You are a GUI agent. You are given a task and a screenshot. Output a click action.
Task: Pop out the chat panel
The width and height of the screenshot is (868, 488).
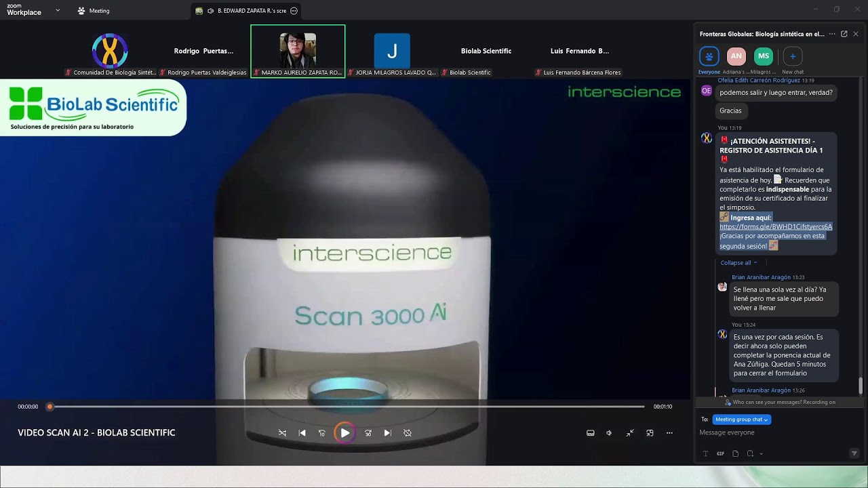844,34
